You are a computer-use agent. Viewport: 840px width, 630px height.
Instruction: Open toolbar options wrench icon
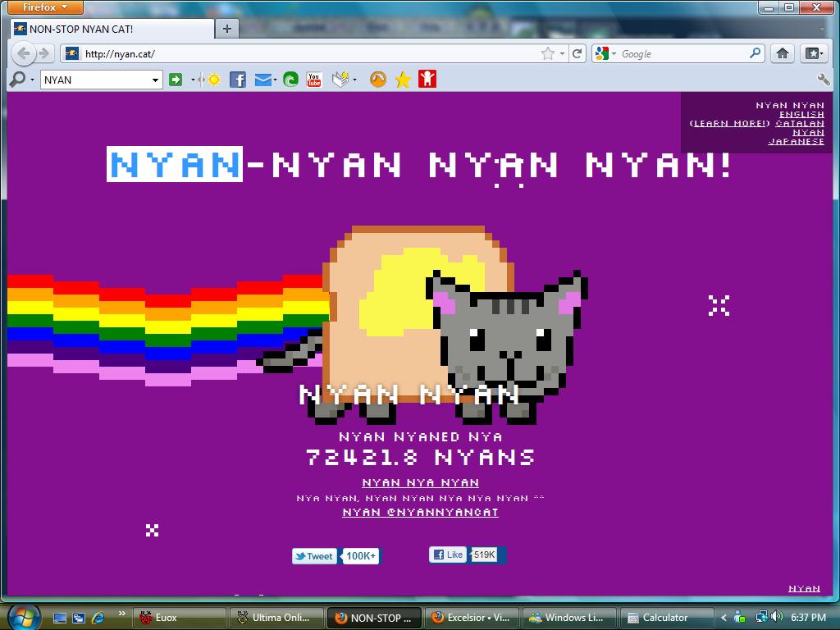(x=824, y=80)
